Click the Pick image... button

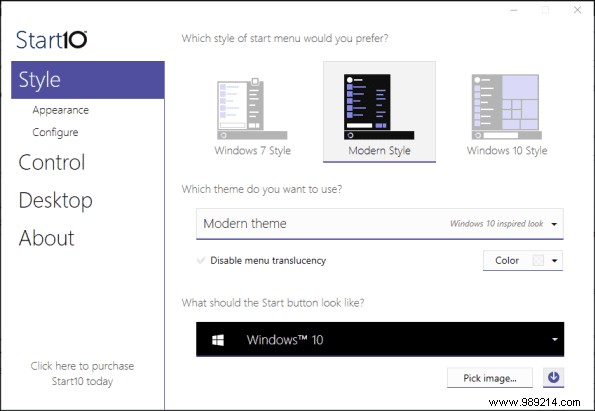[490, 378]
